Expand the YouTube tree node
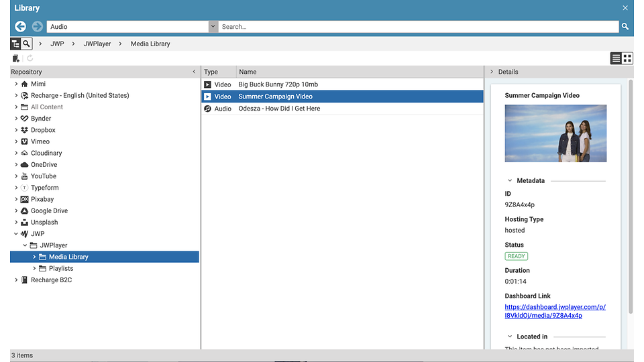Image resolution: width=644 pixels, height=362 pixels. [x=16, y=176]
